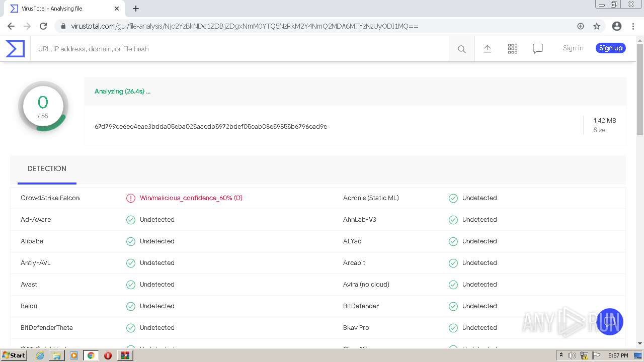Click the AhnLab-V3 undetected checkmark icon
644x362 pixels.
(x=453, y=220)
